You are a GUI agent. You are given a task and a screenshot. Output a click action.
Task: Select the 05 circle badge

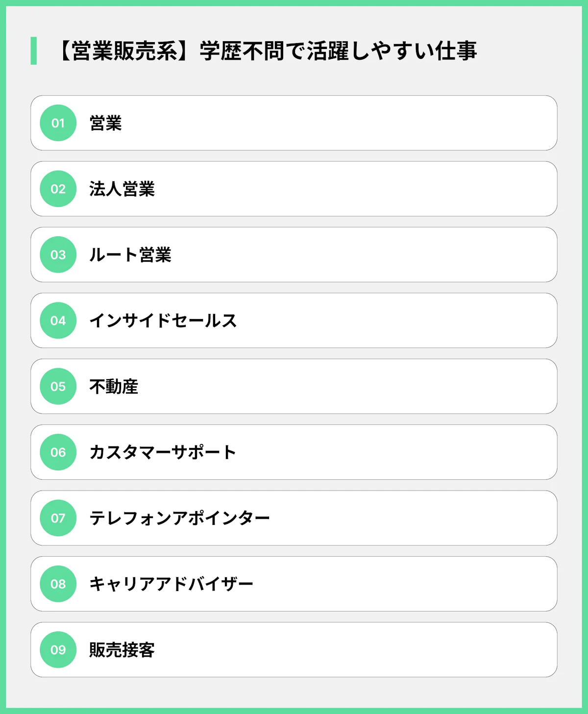click(x=58, y=386)
